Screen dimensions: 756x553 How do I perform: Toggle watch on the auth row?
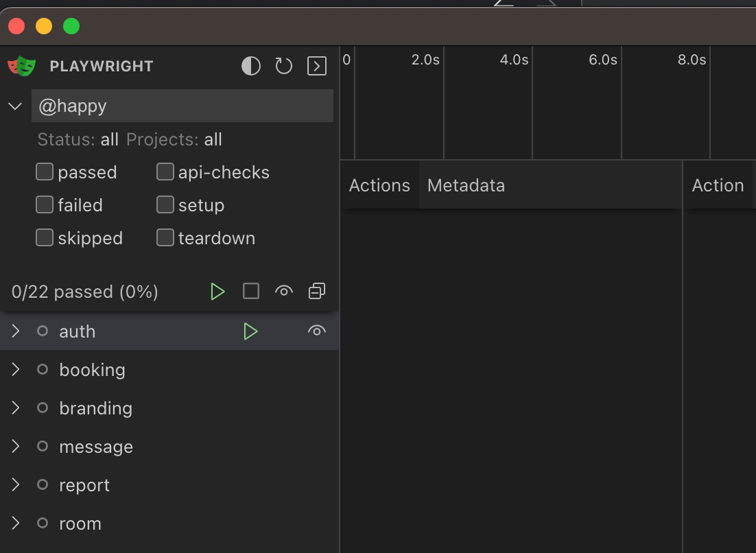pos(317,331)
